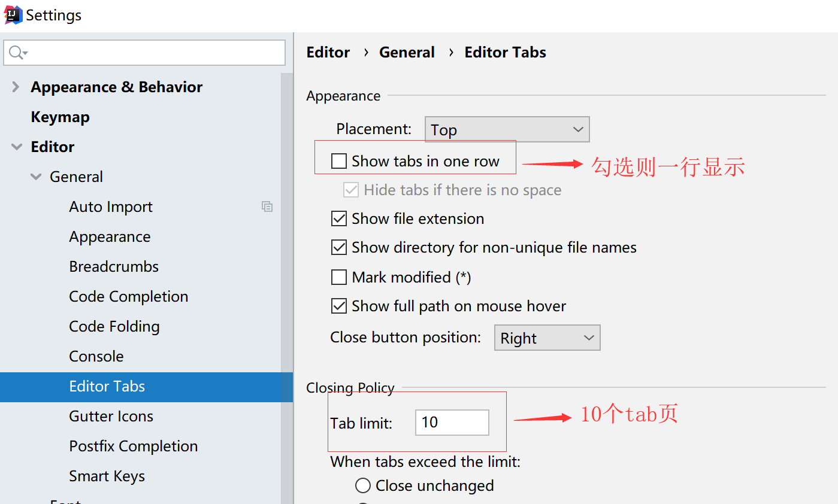The image size is (838, 504).
Task: Open Auto Import settings
Action: click(x=111, y=207)
